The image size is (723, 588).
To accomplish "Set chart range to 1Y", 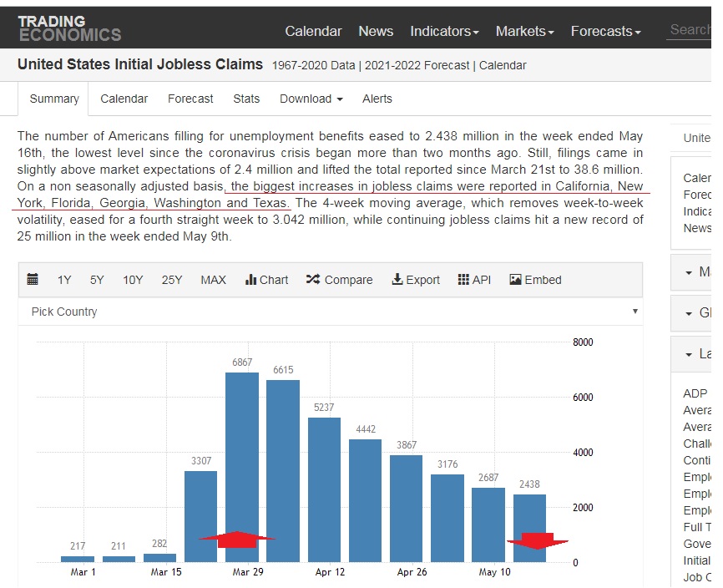I will coord(64,280).
